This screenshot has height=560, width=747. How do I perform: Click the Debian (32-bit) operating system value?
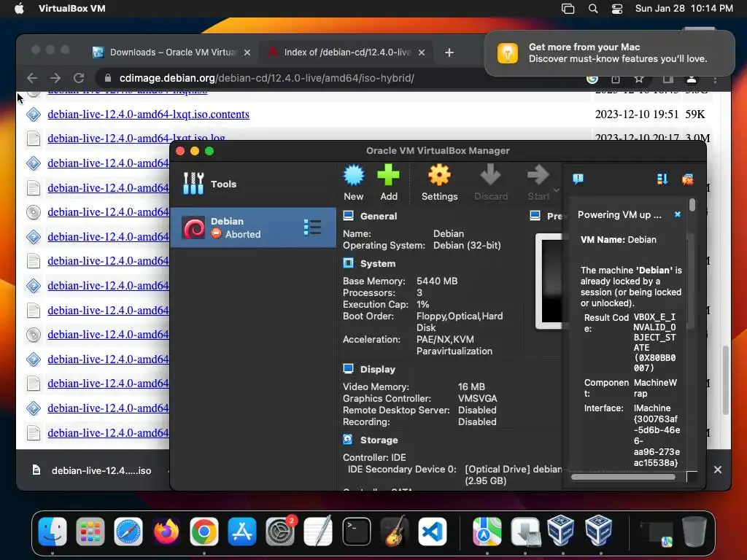(x=467, y=245)
